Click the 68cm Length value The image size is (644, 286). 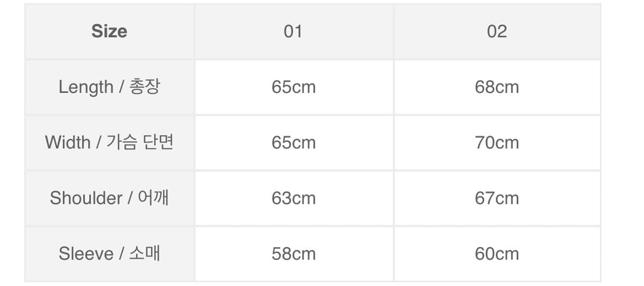point(497,87)
